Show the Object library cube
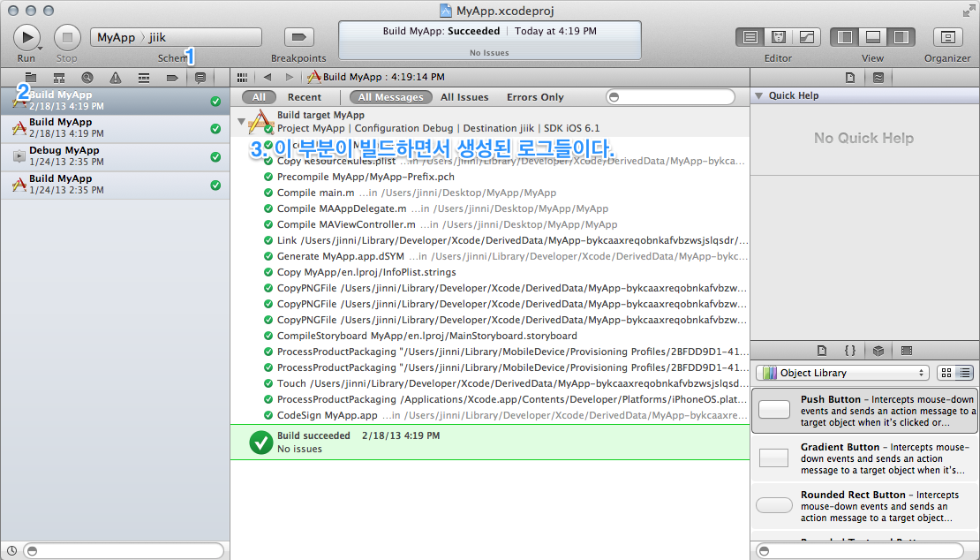Screen dimensions: 980x560 coord(878,351)
